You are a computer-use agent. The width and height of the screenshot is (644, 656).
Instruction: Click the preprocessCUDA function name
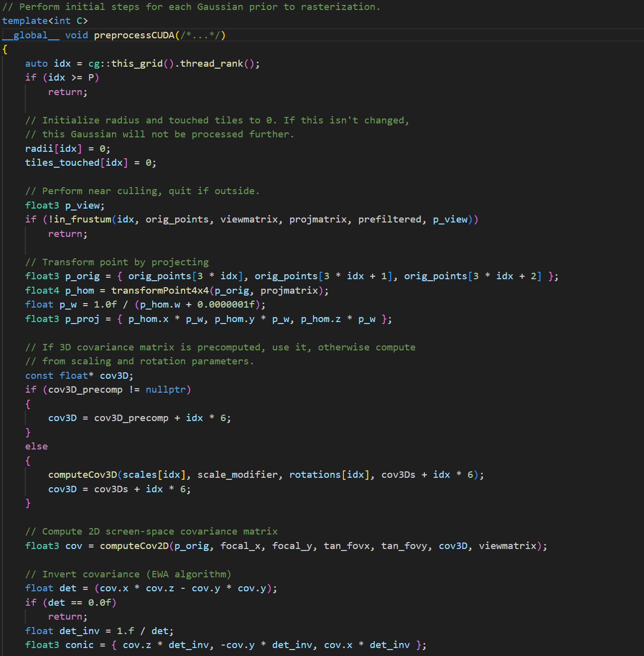coord(134,35)
